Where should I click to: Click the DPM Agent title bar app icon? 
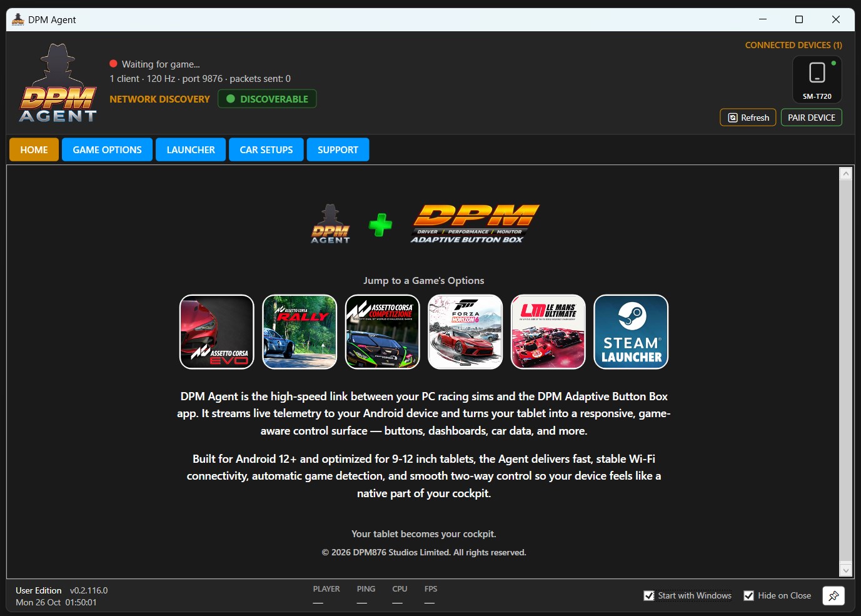coord(18,19)
